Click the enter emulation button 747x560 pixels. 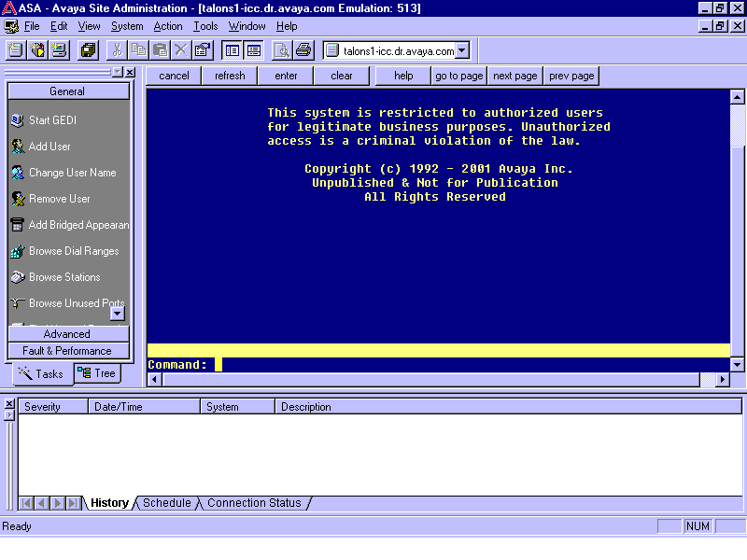(x=286, y=76)
